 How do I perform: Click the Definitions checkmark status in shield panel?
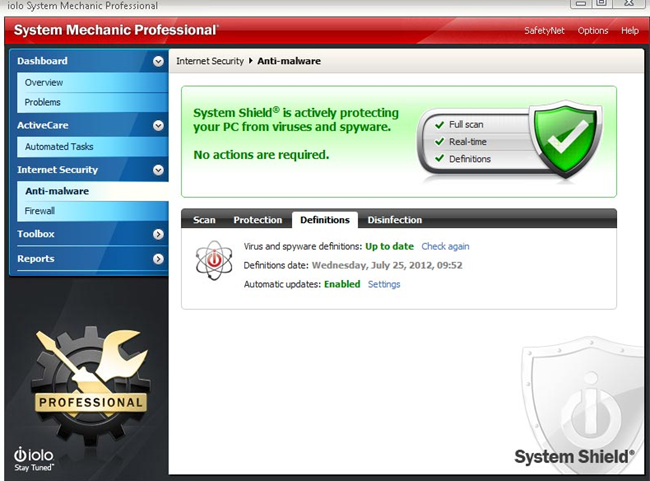[463, 159]
